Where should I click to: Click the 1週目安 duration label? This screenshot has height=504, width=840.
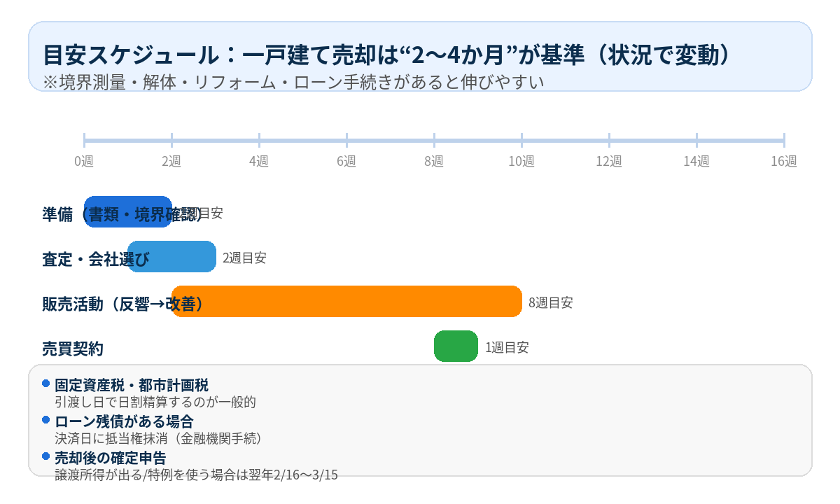(x=507, y=348)
